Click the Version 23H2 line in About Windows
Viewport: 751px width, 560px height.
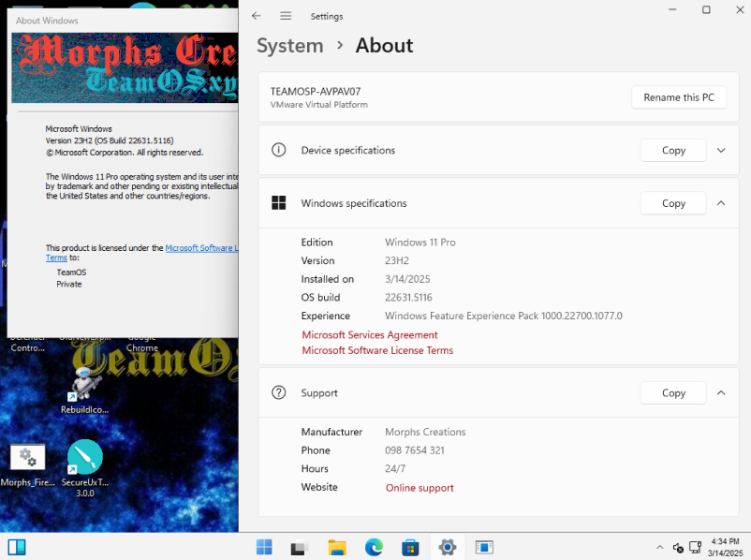110,140
